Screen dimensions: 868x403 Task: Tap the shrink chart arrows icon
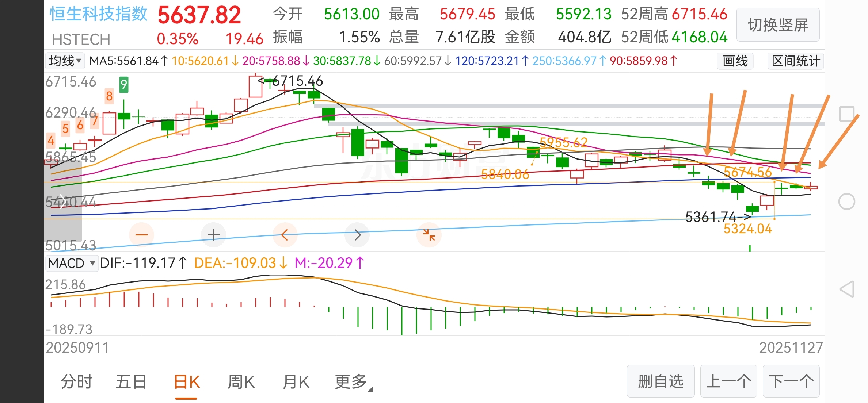point(429,235)
